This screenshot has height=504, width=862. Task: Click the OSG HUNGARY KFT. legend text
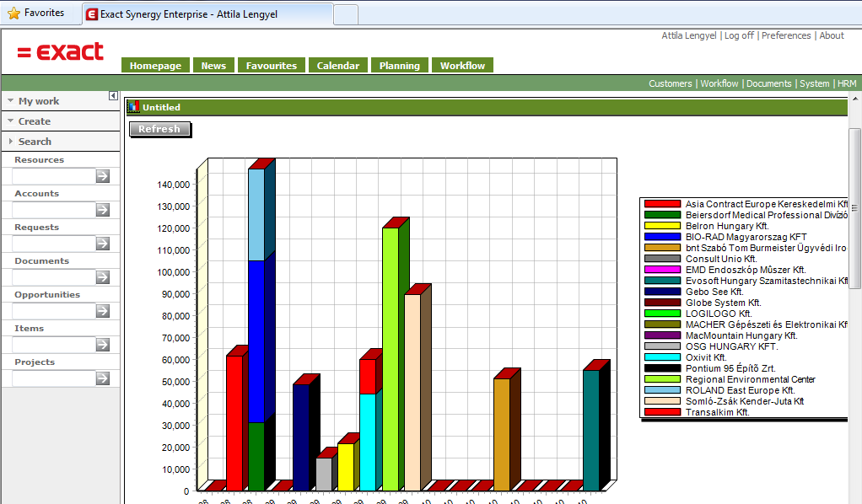point(732,346)
